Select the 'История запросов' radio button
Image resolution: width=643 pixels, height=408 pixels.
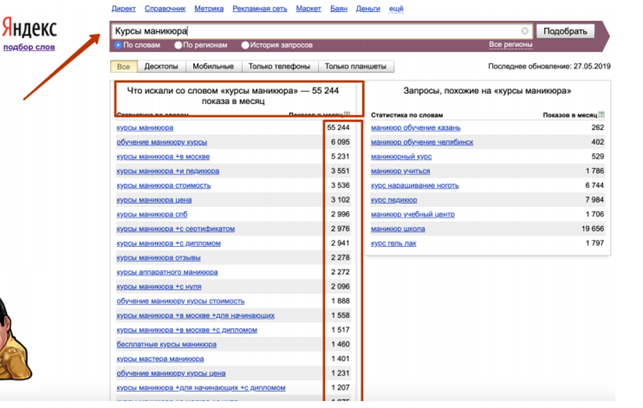coord(244,45)
